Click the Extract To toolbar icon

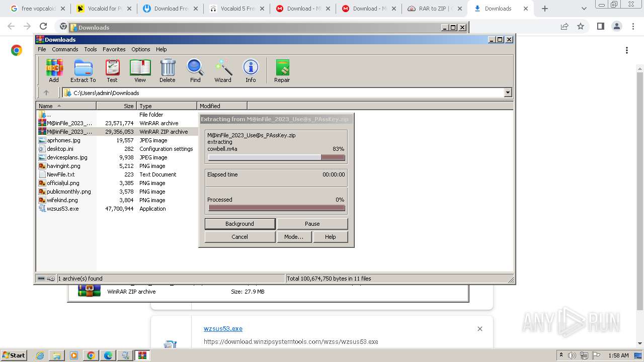coord(83,70)
